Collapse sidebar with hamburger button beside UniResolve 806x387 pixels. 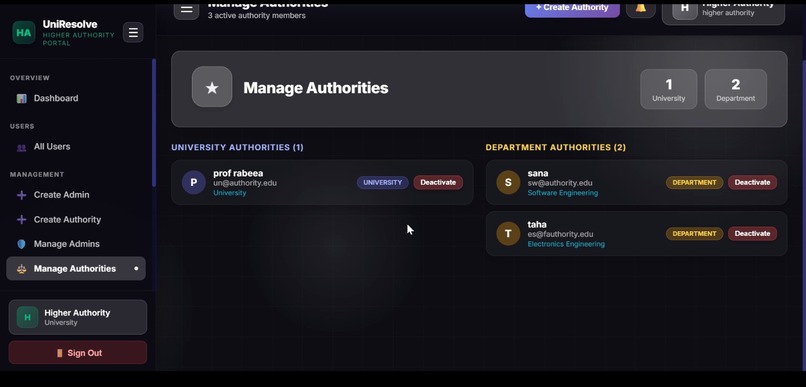(x=133, y=32)
